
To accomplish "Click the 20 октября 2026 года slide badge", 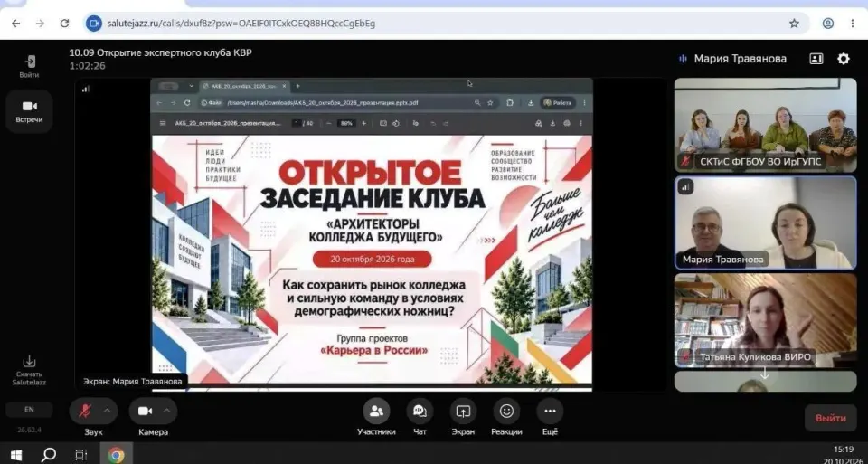I will click(x=372, y=259).
